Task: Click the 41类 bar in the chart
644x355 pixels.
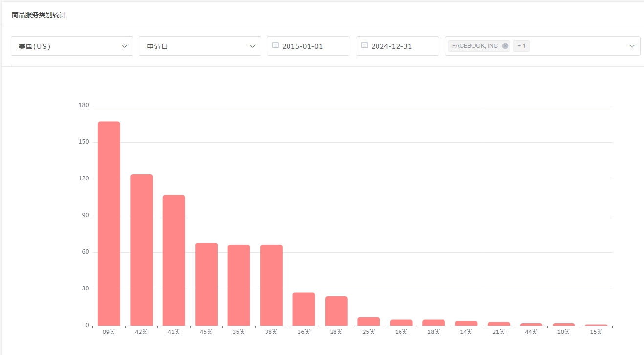Action: [x=174, y=260]
